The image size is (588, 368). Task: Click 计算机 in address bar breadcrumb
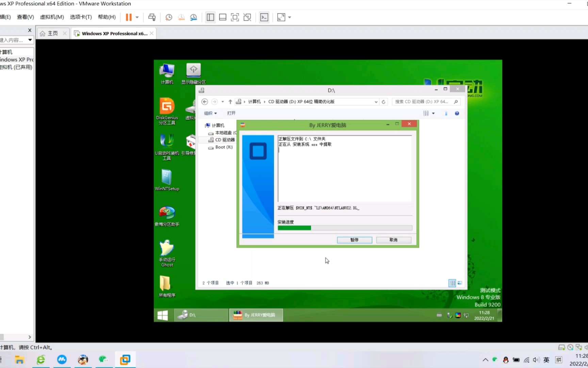tap(254, 102)
